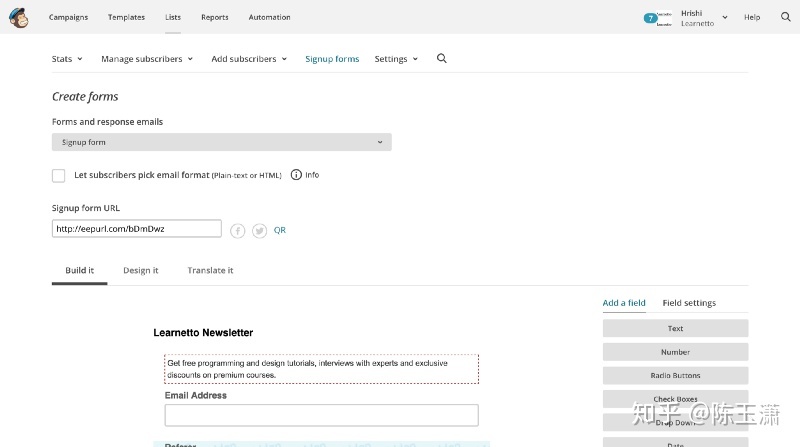Viewport: 800px width, 447px height.
Task: Select the Add a field tab
Action: [x=624, y=303]
